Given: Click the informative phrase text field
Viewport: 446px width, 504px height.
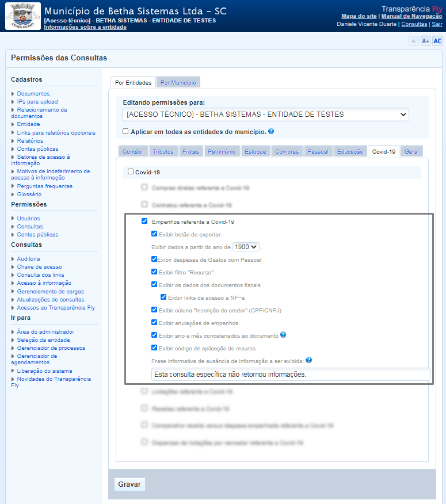Looking at the screenshot, I should coord(290,374).
